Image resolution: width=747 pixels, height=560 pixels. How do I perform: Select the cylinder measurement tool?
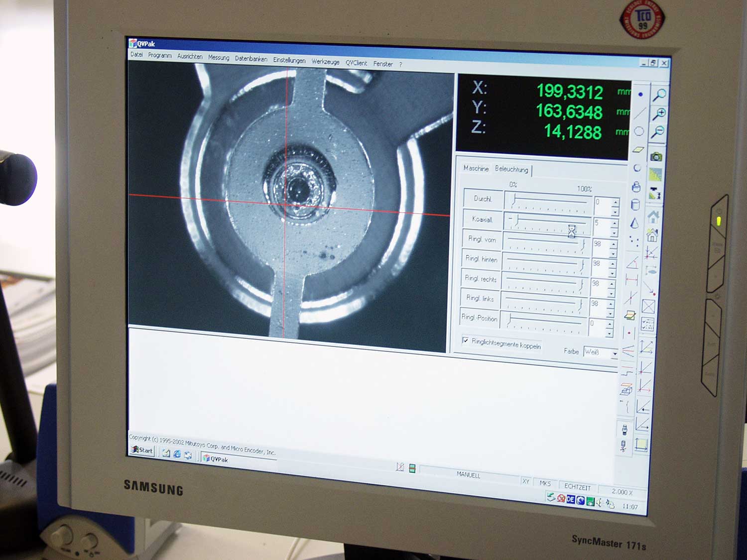[x=635, y=205]
